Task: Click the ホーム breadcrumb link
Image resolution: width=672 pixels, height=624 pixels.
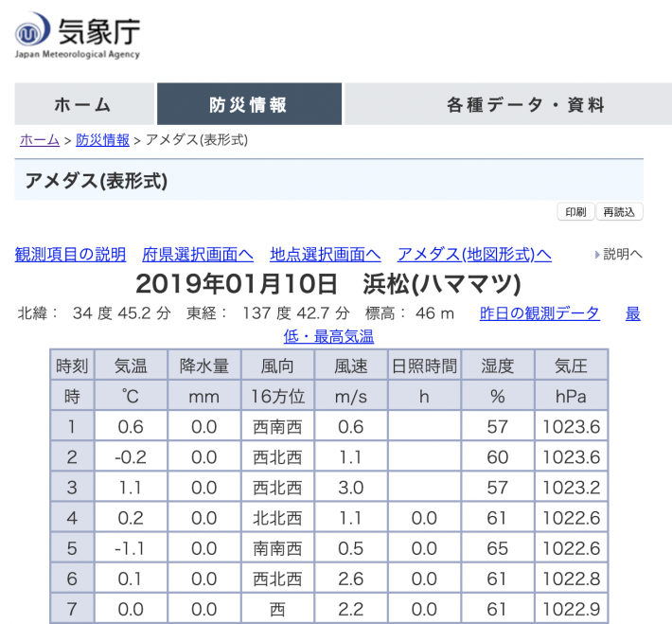Action: (40, 140)
